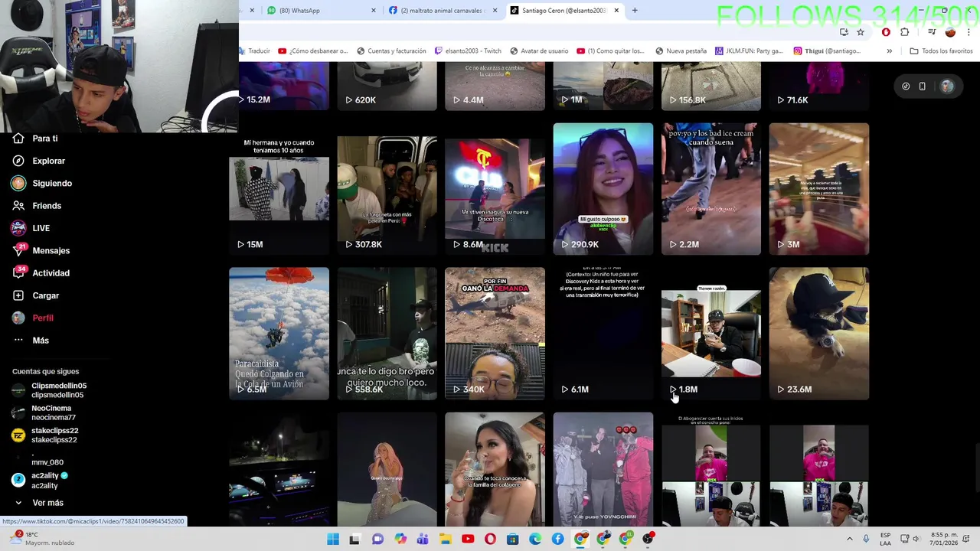This screenshot has width=980, height=551.
Task: Open the ac2ality verified account
Action: pos(41,481)
